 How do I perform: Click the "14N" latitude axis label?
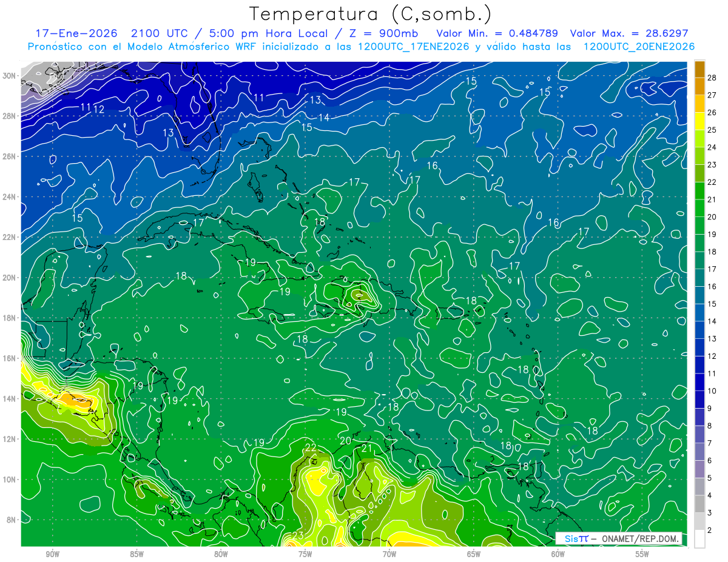coord(10,398)
